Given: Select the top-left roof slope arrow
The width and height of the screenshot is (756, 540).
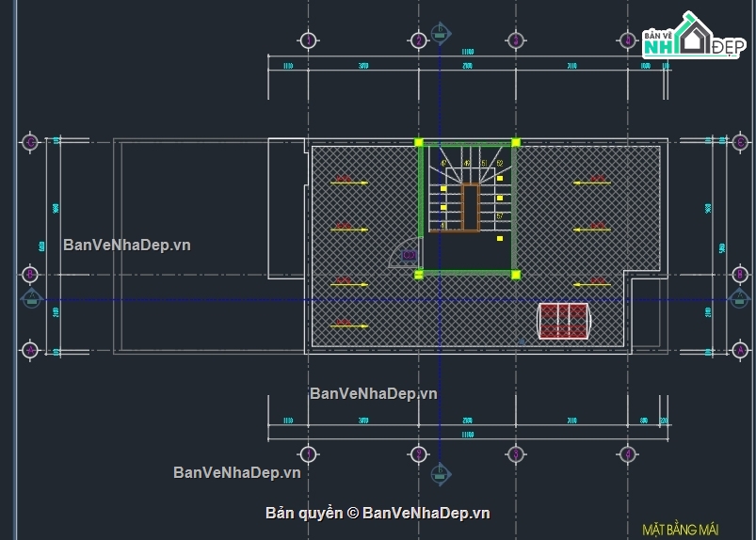Looking at the screenshot, I should [348, 183].
